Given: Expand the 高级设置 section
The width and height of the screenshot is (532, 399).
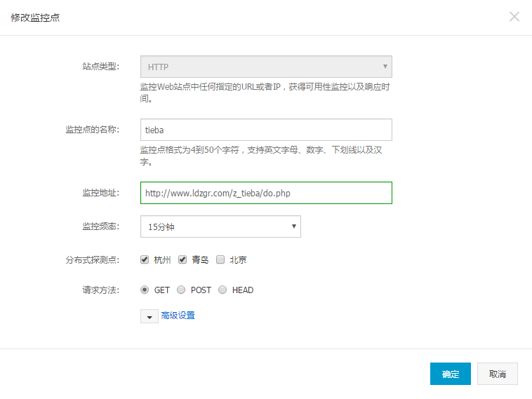Looking at the screenshot, I should pyautogui.click(x=178, y=316).
